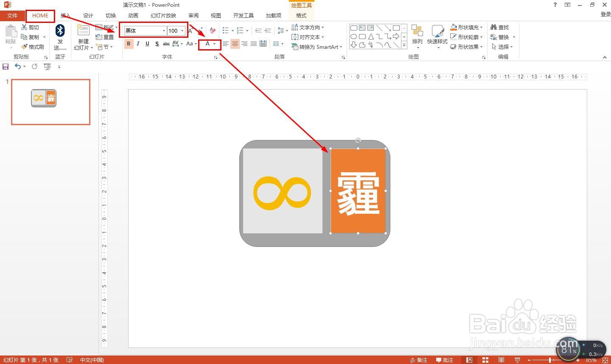Switch to reading view in status bar
611x364 pixels.
click(501, 360)
